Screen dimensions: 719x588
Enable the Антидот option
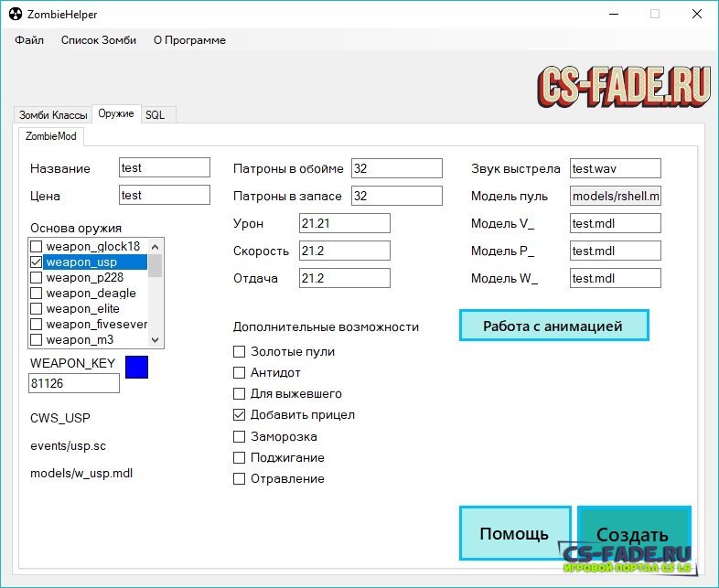[240, 372]
